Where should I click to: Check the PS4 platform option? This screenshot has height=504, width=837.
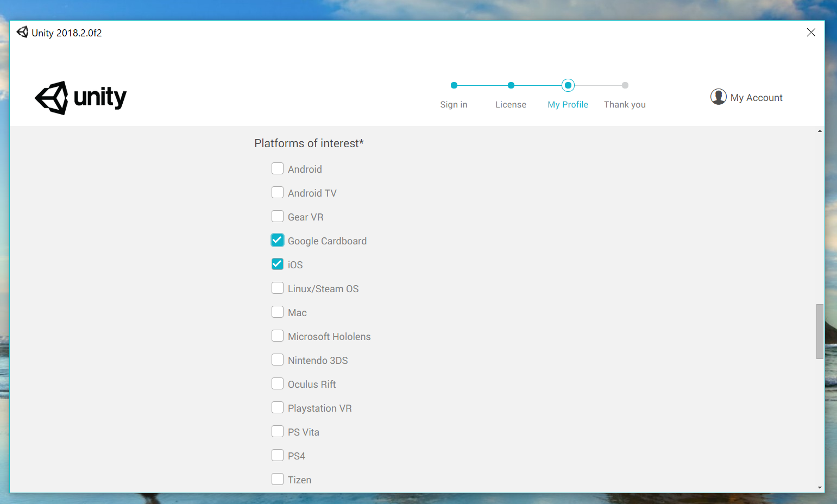[x=278, y=456]
